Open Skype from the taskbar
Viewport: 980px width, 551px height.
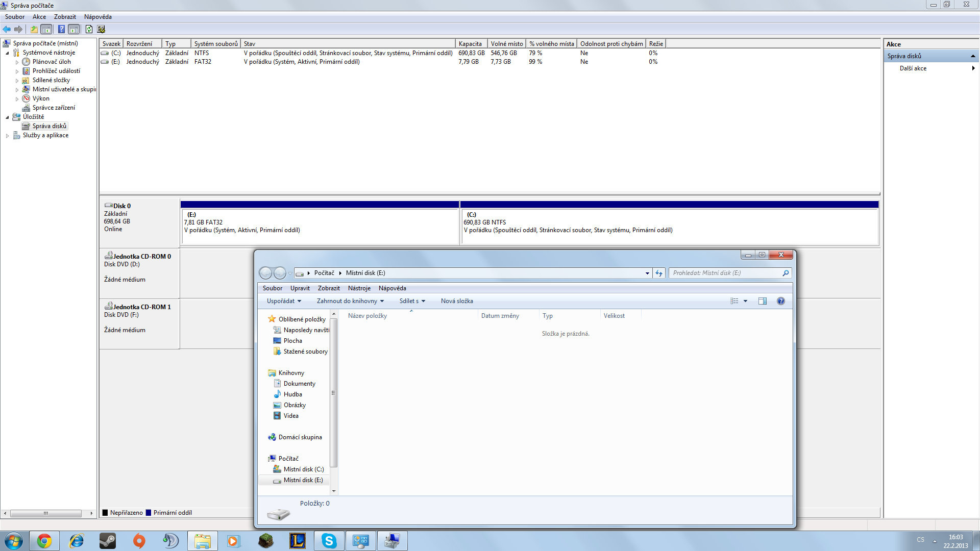[x=329, y=541]
